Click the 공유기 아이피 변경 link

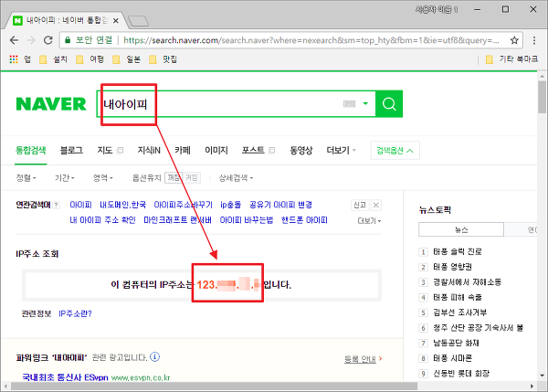(280, 205)
